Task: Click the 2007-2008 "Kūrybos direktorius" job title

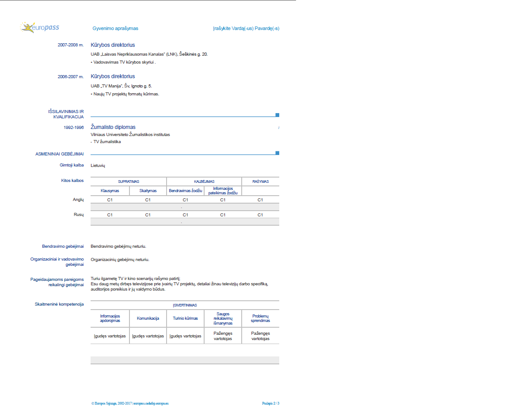Action: click(x=113, y=45)
